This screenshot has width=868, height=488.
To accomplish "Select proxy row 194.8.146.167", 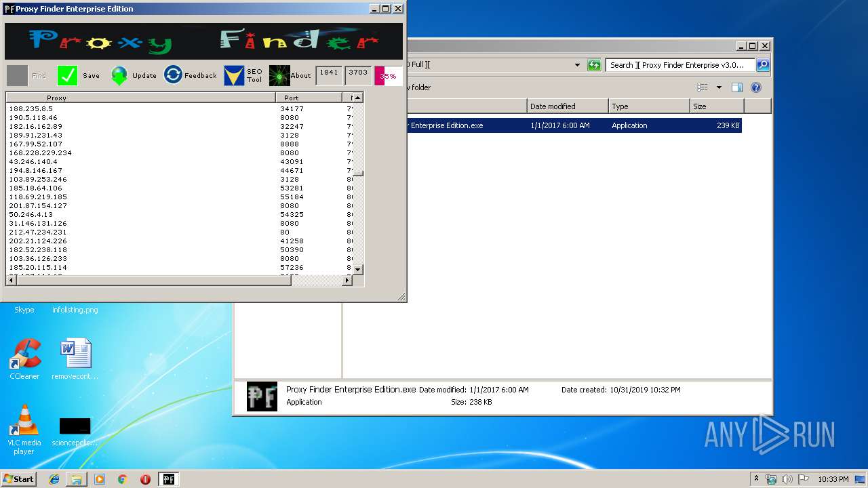I will pyautogui.click(x=179, y=170).
